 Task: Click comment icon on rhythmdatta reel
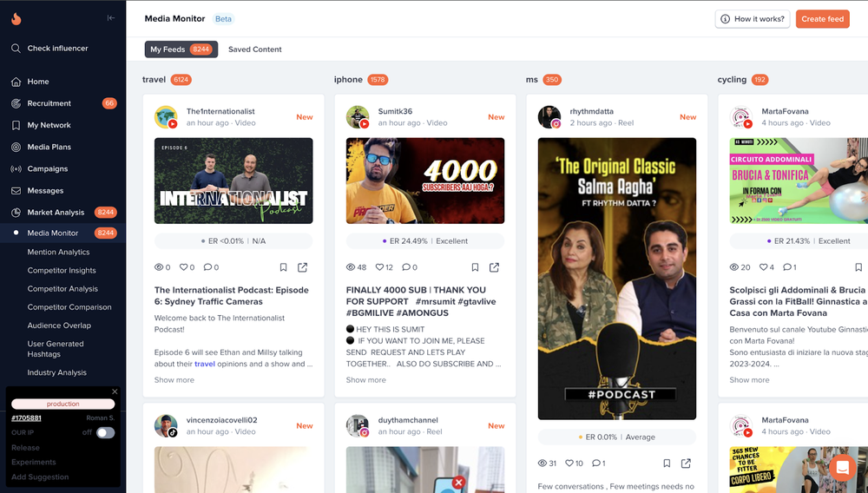pyautogui.click(x=595, y=463)
